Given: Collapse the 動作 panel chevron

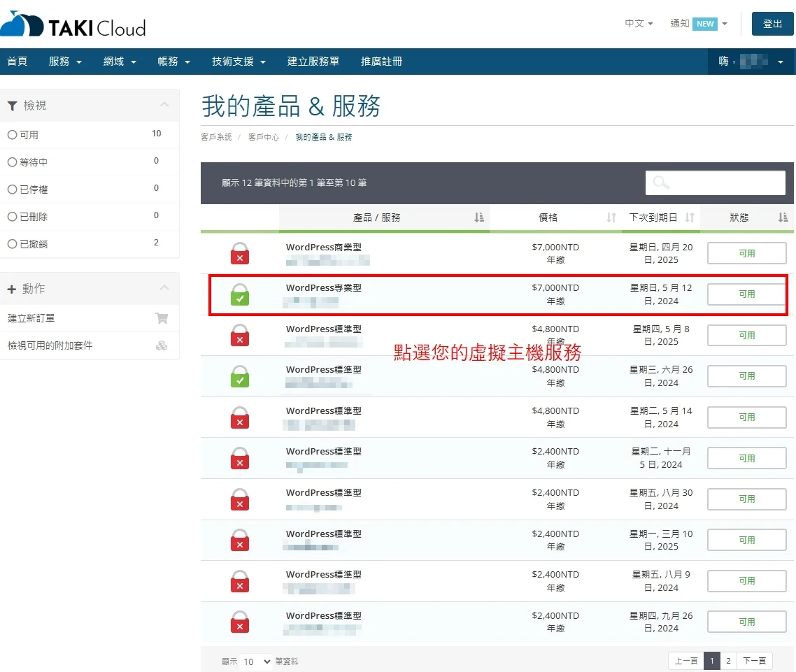Looking at the screenshot, I should coord(164,288).
